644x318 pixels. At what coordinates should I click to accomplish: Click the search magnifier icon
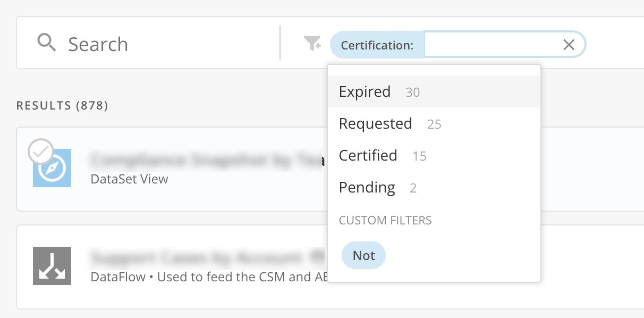(47, 43)
